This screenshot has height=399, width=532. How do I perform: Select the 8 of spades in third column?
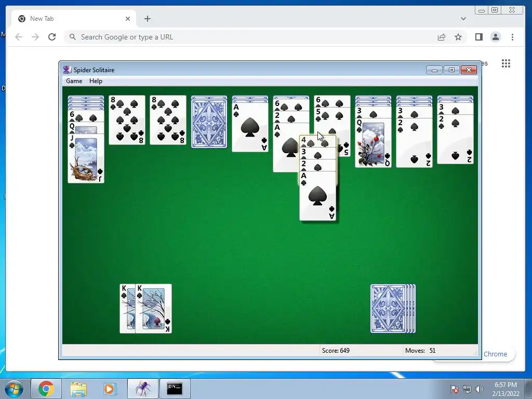[x=168, y=120]
